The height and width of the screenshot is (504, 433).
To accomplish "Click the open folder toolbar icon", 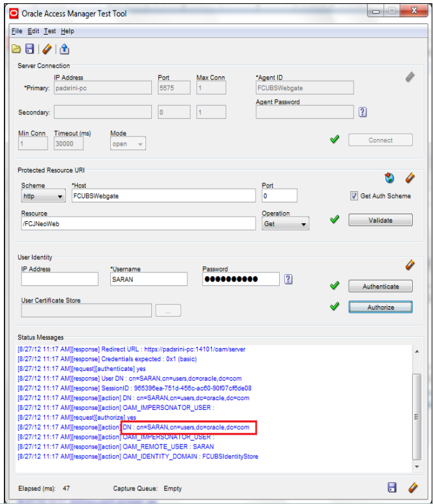I will pos(16,49).
